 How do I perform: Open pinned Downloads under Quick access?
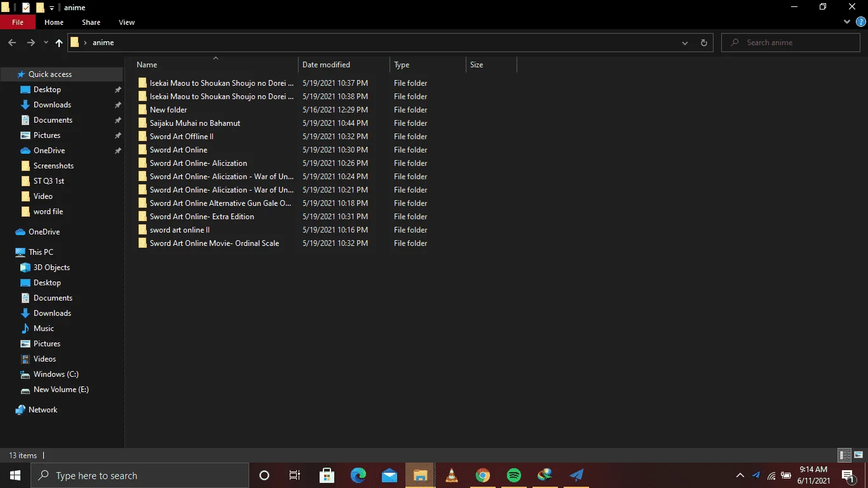52,105
